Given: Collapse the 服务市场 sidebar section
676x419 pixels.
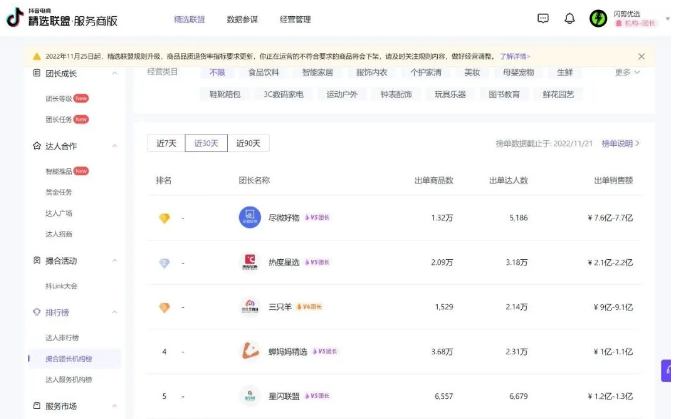Looking at the screenshot, I should tap(114, 406).
